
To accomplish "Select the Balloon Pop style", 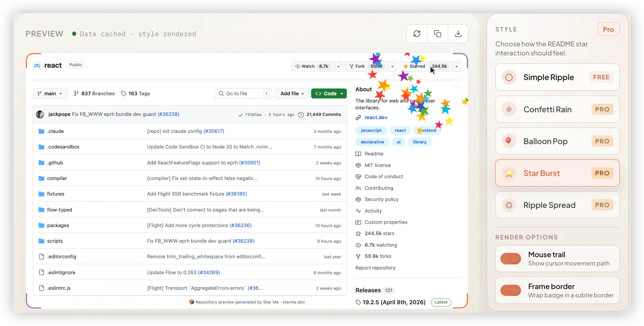I will [x=557, y=141].
